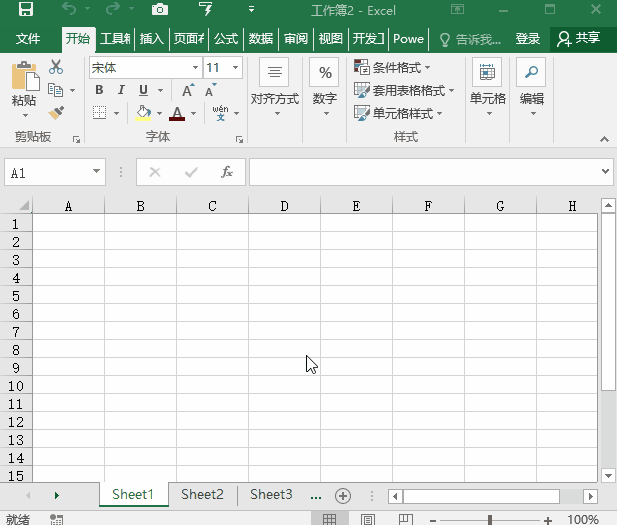Open the 视图 ribbon tab
This screenshot has height=525, width=617.
tap(331, 39)
